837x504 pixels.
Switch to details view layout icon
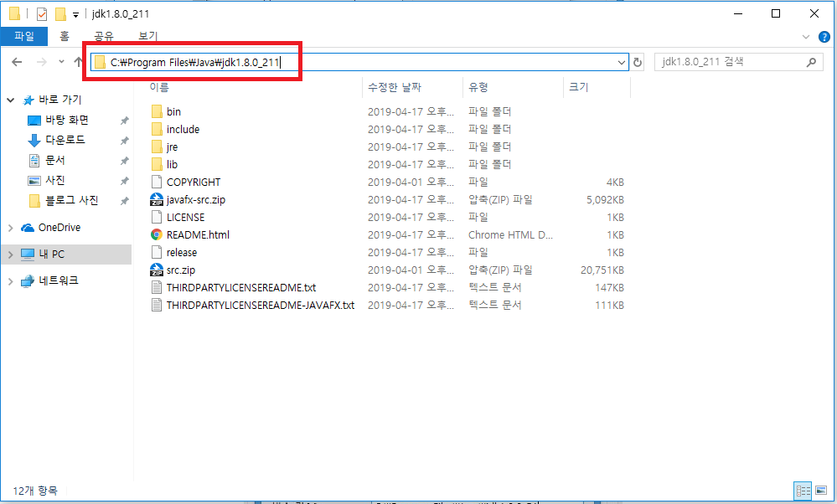[803, 490]
